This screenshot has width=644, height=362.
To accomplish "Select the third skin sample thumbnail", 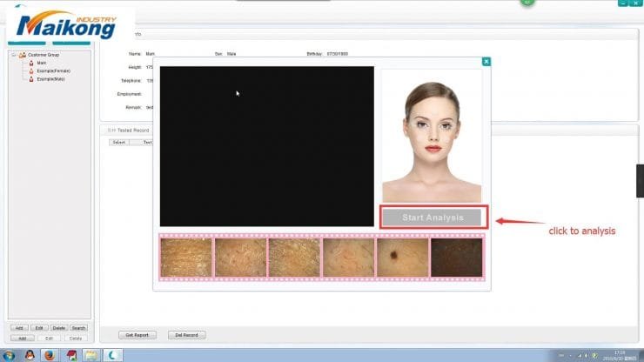I will [294, 257].
